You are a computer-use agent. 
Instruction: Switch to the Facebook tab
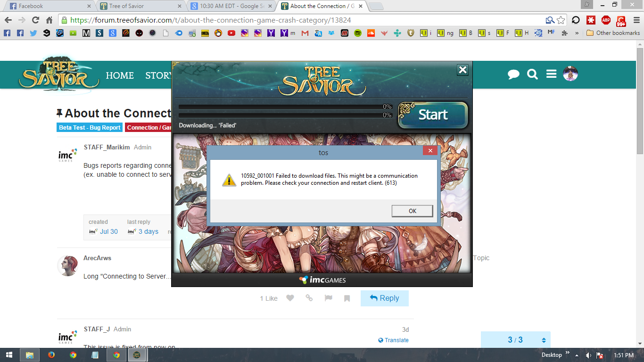click(x=47, y=6)
